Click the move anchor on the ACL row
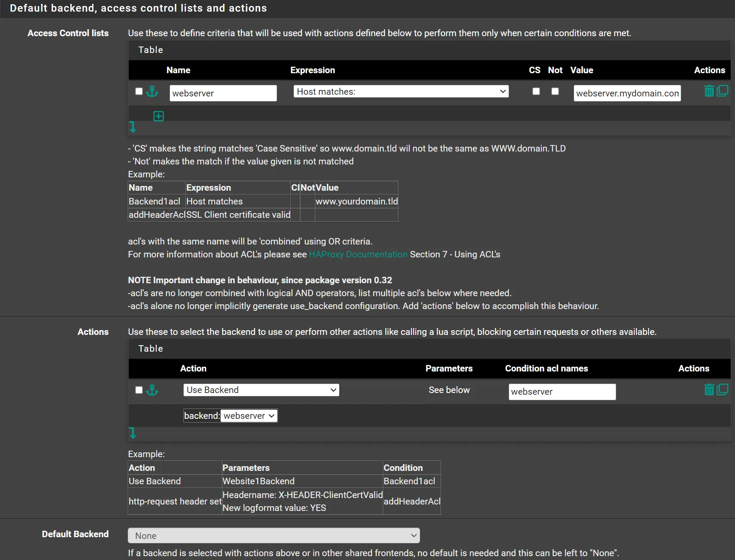Viewport: 735px width, 560px height. [x=153, y=92]
